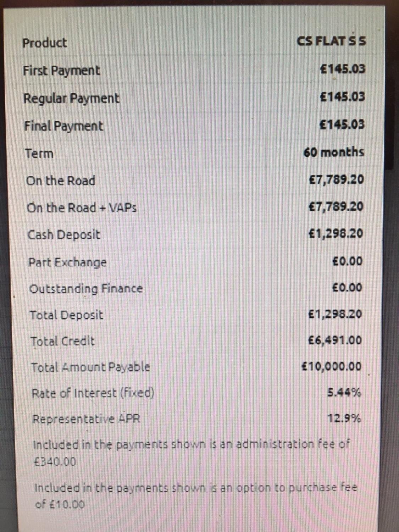
Task: Click the Part Exchange label
Action: pos(67,262)
